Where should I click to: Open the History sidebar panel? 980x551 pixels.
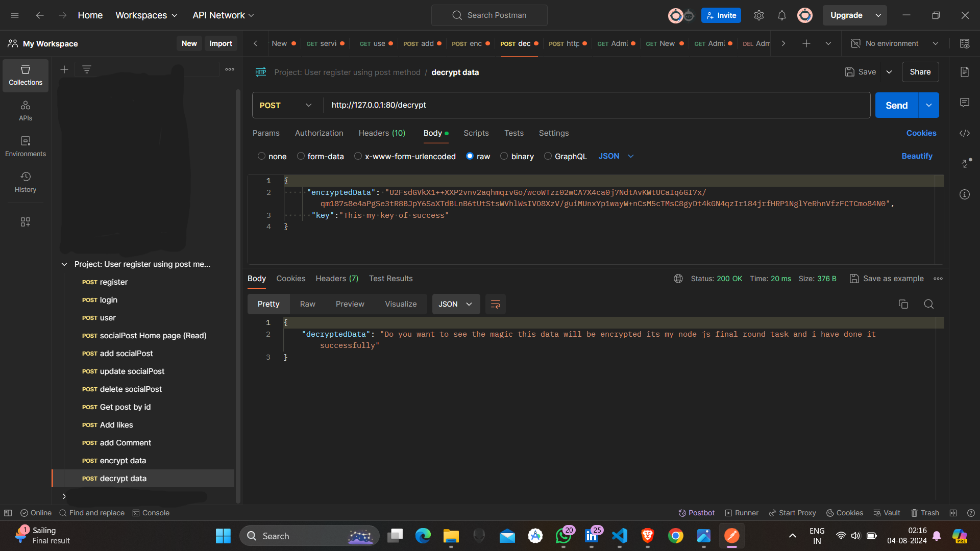coord(26,182)
